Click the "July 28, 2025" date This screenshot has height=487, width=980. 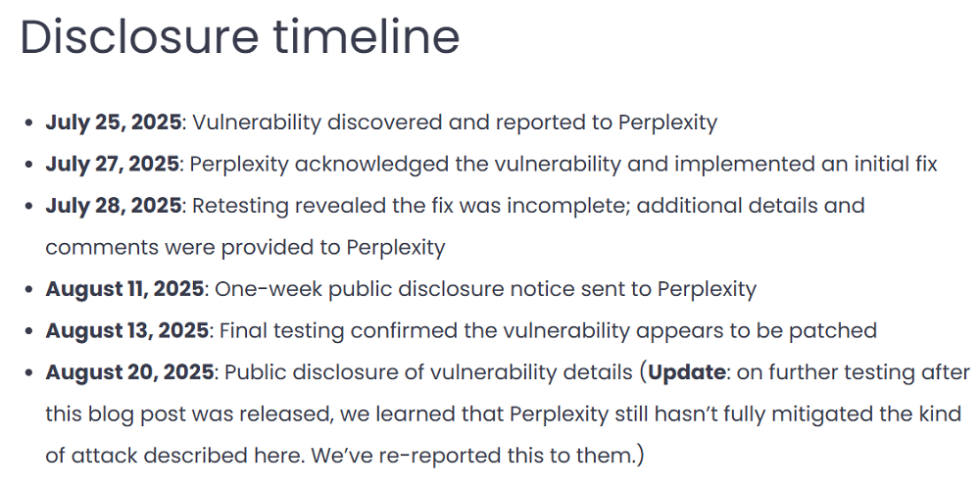coord(113,206)
